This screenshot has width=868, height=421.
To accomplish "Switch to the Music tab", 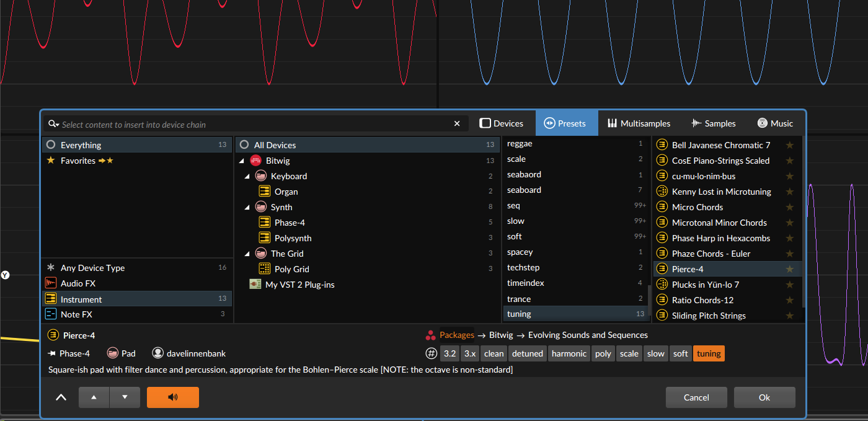I will 775,123.
